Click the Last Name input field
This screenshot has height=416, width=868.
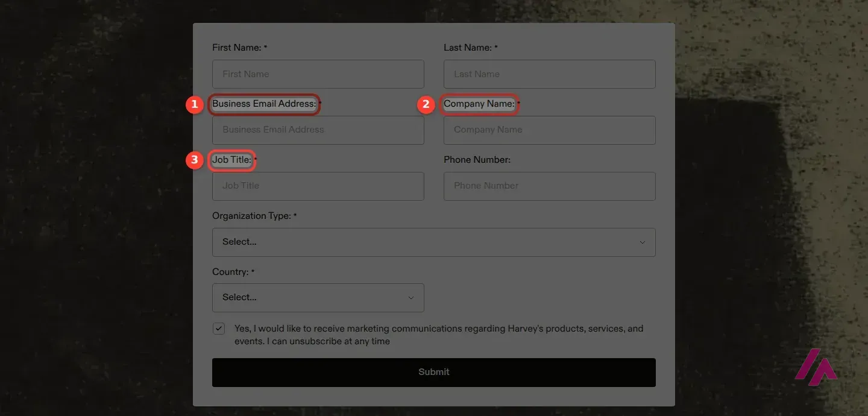(x=550, y=74)
